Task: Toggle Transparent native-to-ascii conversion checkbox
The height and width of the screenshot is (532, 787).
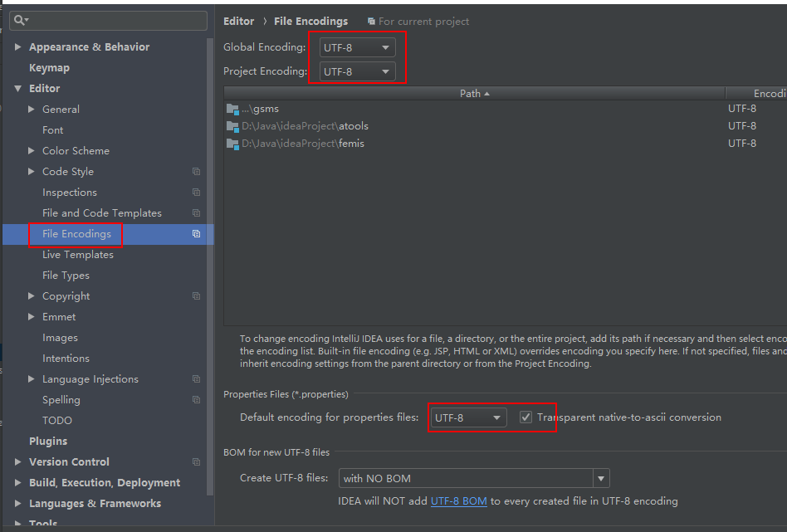Action: 525,417
